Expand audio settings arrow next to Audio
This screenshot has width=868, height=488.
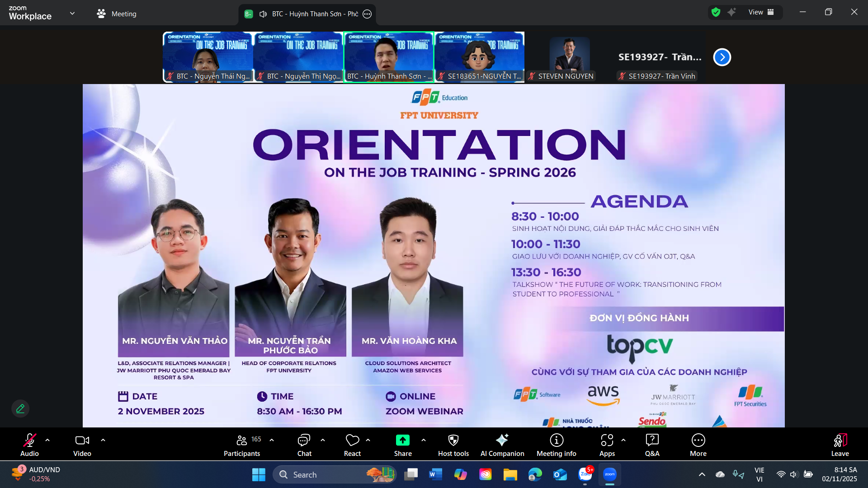coord(47,440)
